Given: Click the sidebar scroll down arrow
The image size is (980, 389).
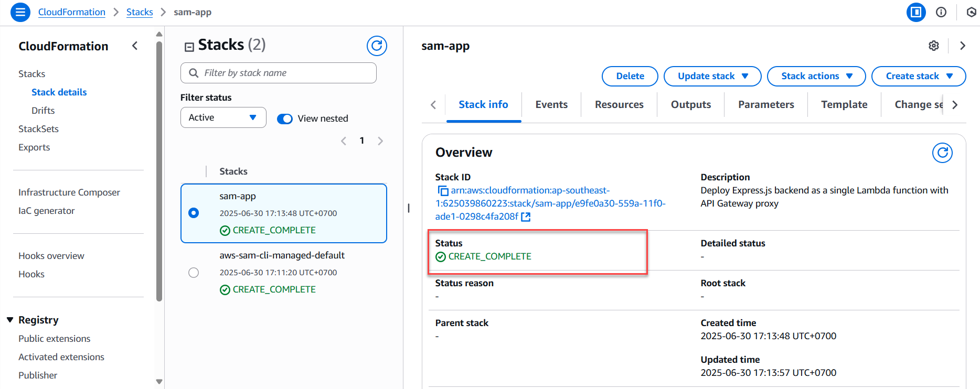Looking at the screenshot, I should pos(159,382).
